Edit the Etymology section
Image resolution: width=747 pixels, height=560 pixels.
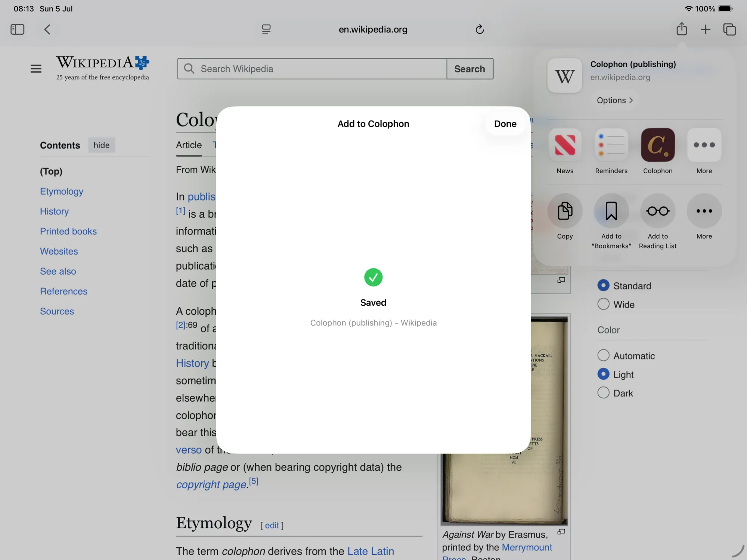pos(272,525)
